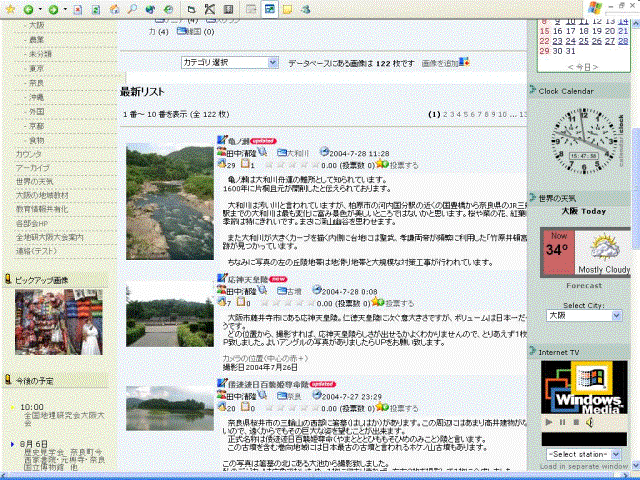The width and height of the screenshot is (640, 480).
Task: Click the user search icon after 田中清隆 in 亀ノ瀬 entry
Action: tap(262, 152)
